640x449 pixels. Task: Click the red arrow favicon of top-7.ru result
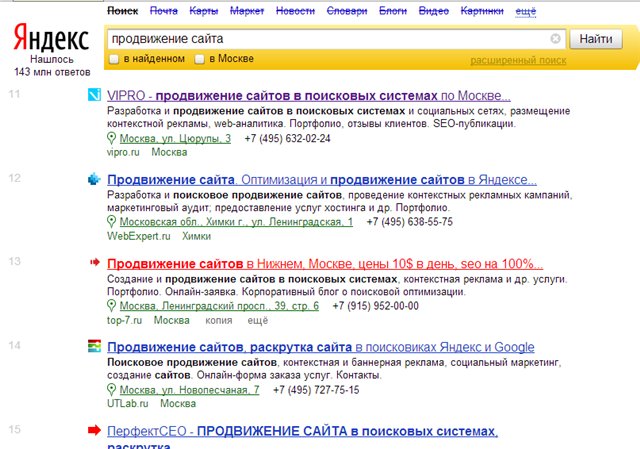(x=95, y=262)
